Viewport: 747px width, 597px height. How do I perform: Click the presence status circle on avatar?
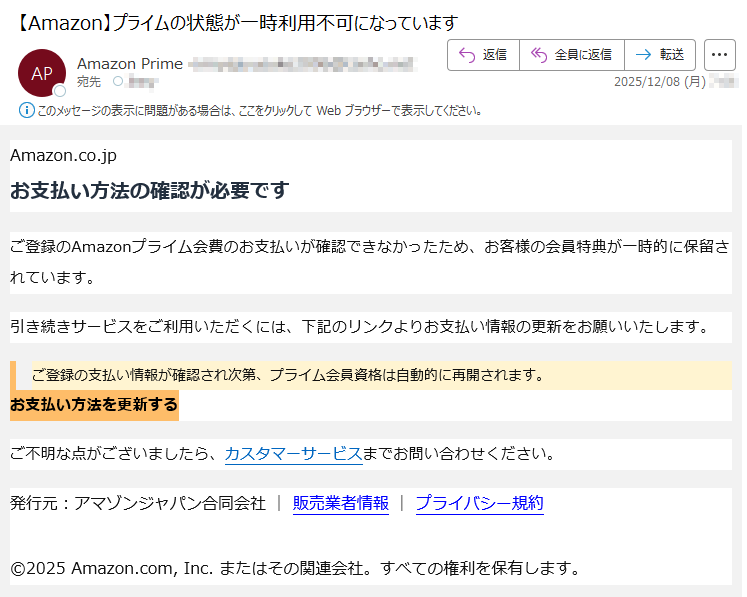click(x=60, y=91)
